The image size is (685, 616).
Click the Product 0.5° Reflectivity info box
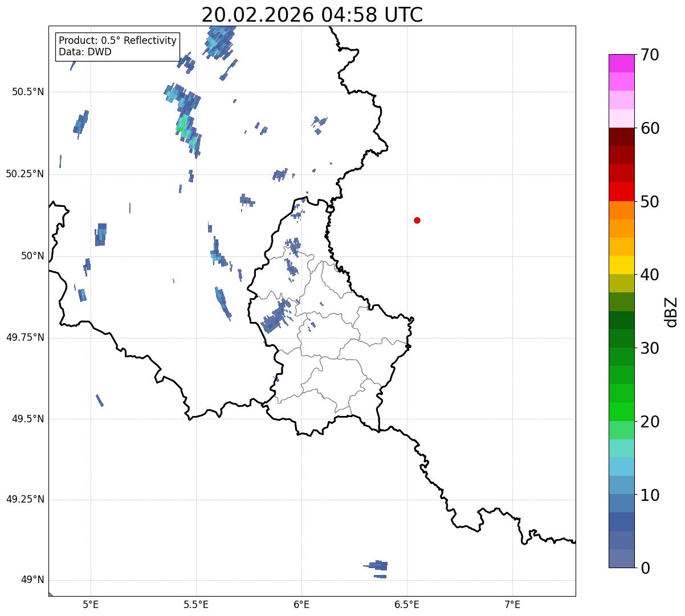117,47
